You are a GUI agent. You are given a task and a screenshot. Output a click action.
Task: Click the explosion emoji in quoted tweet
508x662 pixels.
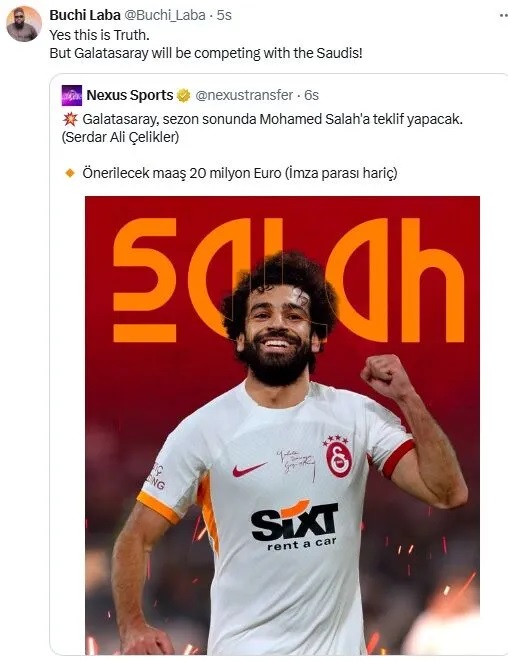click(70, 119)
